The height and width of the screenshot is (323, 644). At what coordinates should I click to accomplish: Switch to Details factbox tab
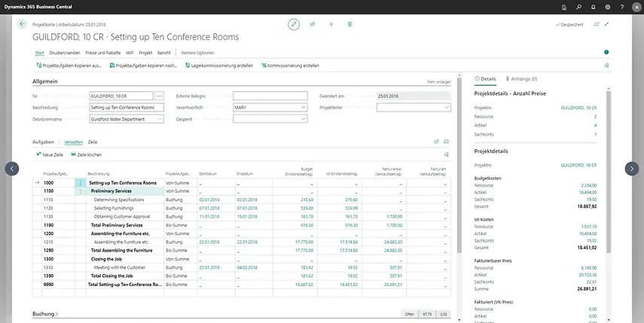[485, 79]
